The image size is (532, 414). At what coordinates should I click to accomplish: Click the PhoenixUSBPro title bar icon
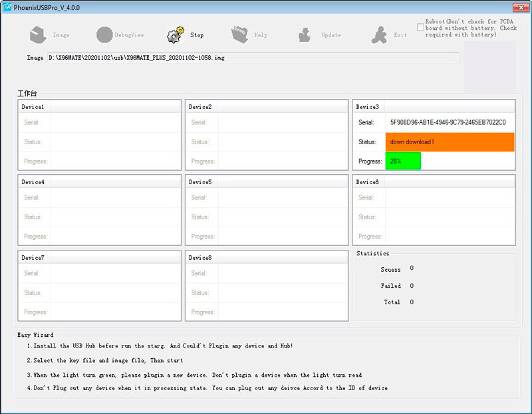(7, 5)
